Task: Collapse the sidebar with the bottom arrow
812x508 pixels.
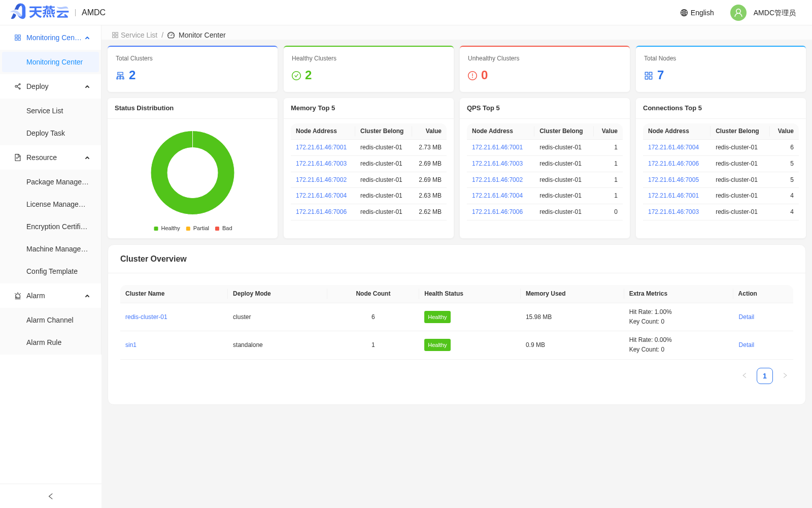Action: (x=51, y=496)
